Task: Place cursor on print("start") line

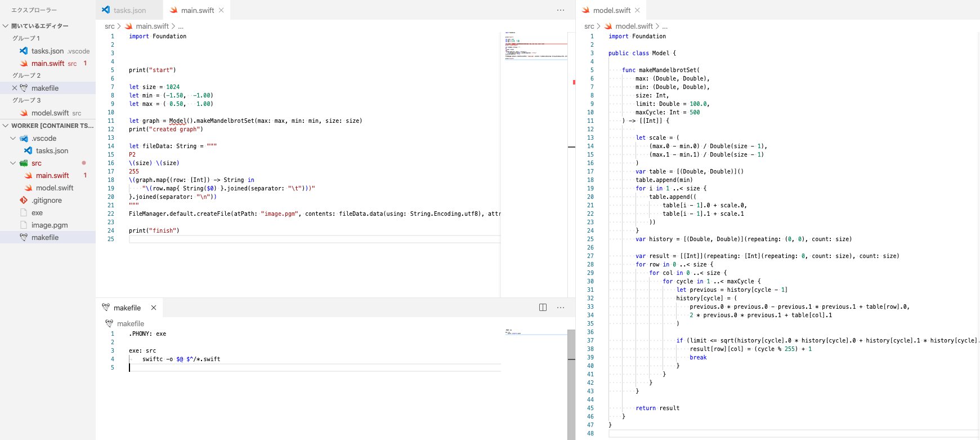Action: coord(153,70)
